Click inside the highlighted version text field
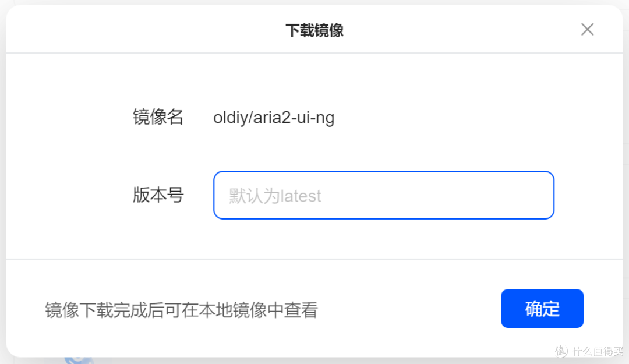Screen dimensions: 629x364 pyautogui.click(x=383, y=195)
